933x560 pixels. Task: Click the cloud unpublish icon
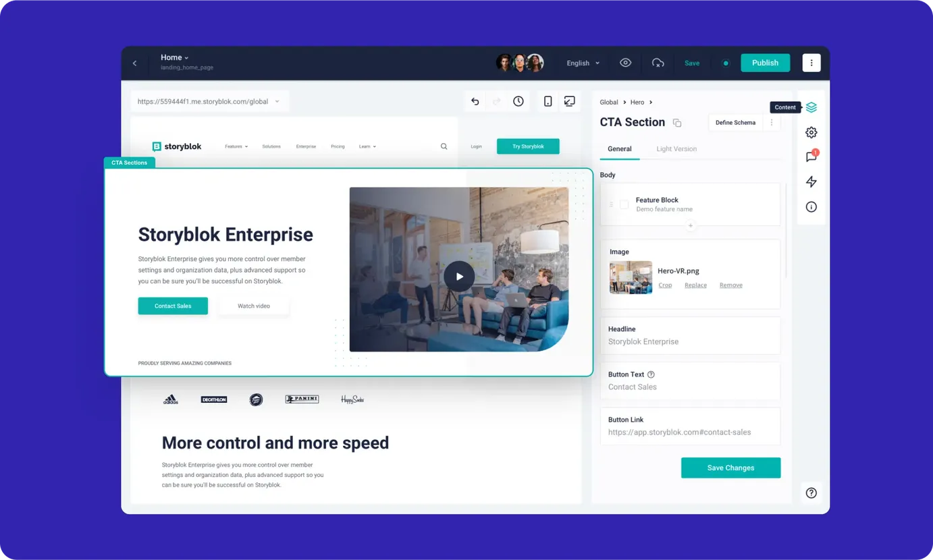click(658, 63)
